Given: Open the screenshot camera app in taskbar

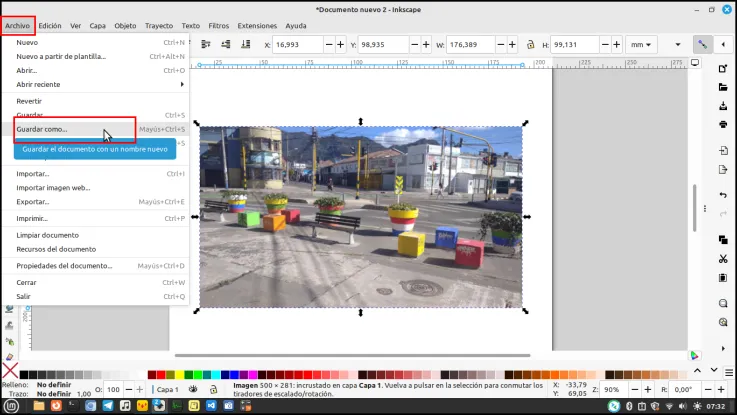Looking at the screenshot, I should click(228, 406).
